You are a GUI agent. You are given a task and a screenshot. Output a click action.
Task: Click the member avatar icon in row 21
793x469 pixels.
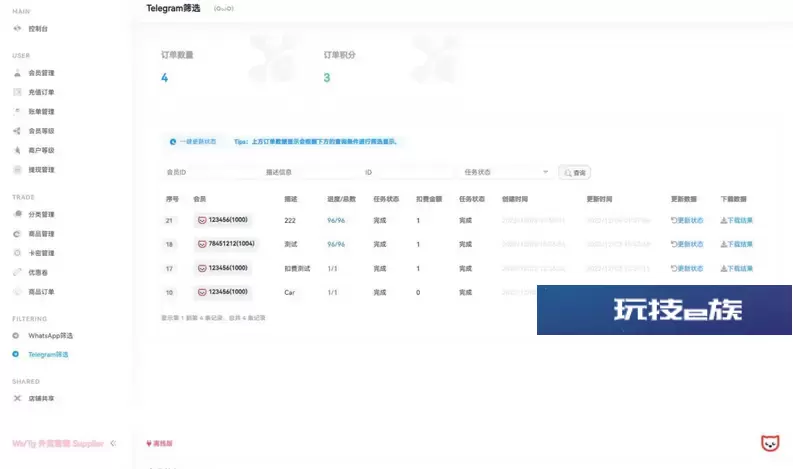pos(202,220)
